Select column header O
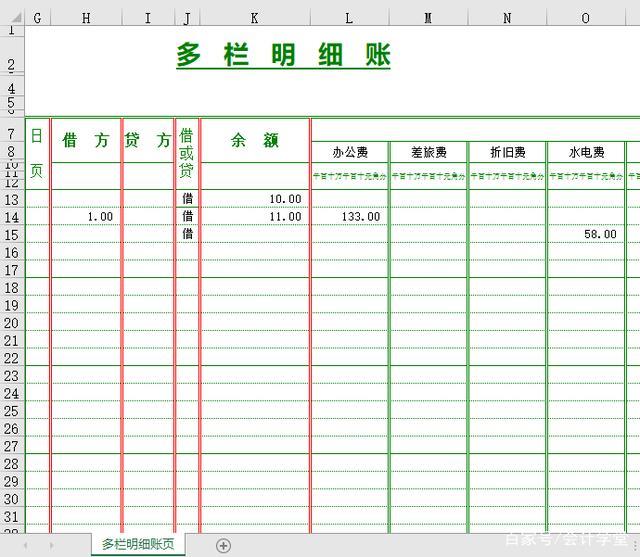This screenshot has width=640, height=557. click(x=585, y=18)
